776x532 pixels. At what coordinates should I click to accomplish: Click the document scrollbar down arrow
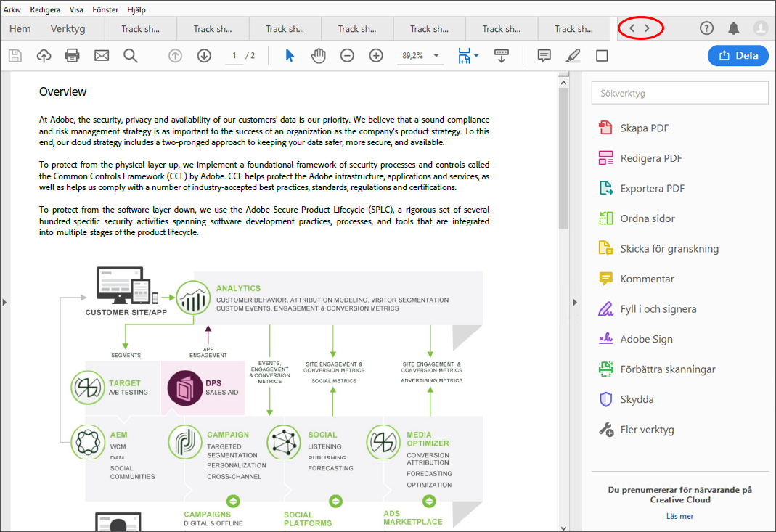point(563,528)
